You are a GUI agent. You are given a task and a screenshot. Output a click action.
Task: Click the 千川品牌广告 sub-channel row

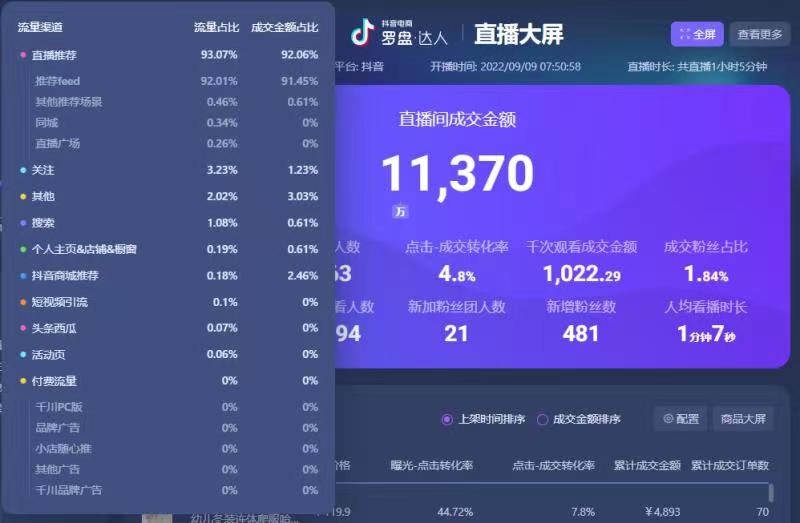tap(176, 490)
